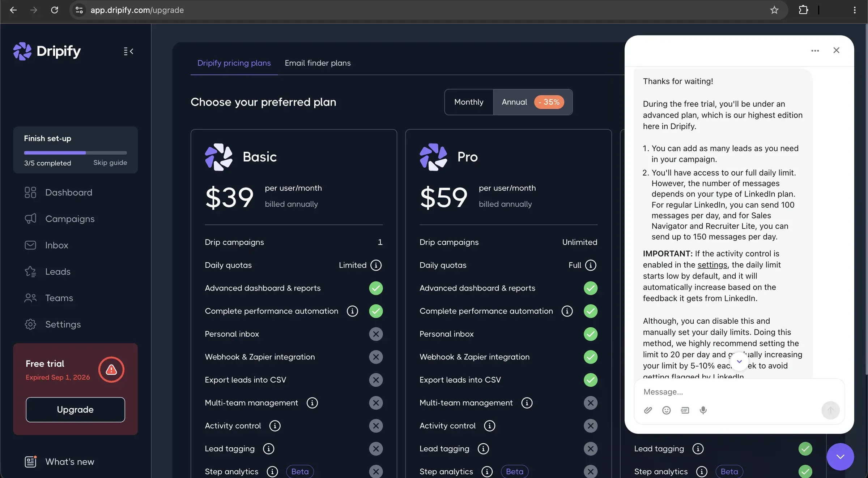Select Annual billing option

point(533,102)
